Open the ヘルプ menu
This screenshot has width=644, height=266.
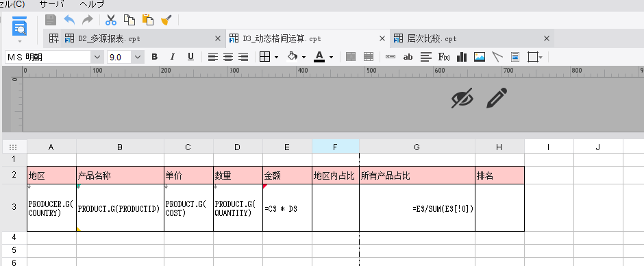pos(92,5)
